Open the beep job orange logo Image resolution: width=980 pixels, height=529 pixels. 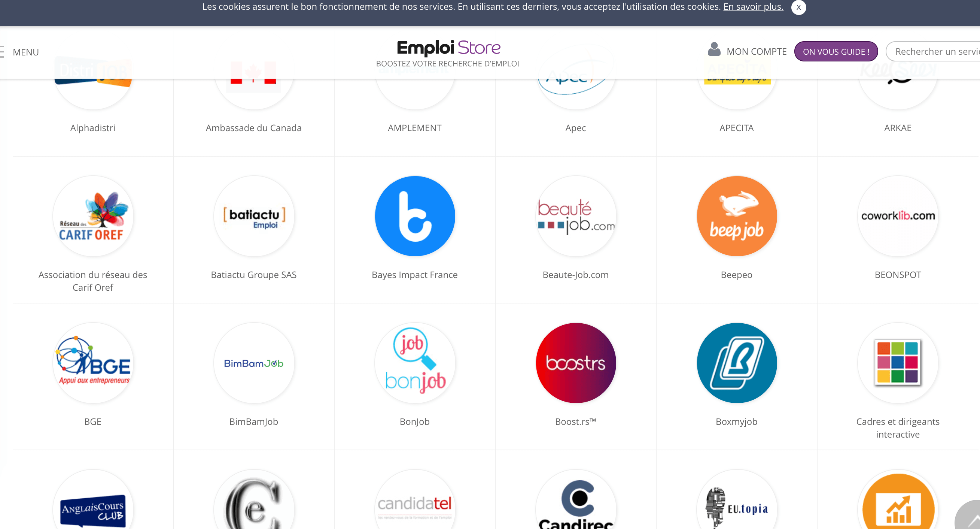point(737,216)
